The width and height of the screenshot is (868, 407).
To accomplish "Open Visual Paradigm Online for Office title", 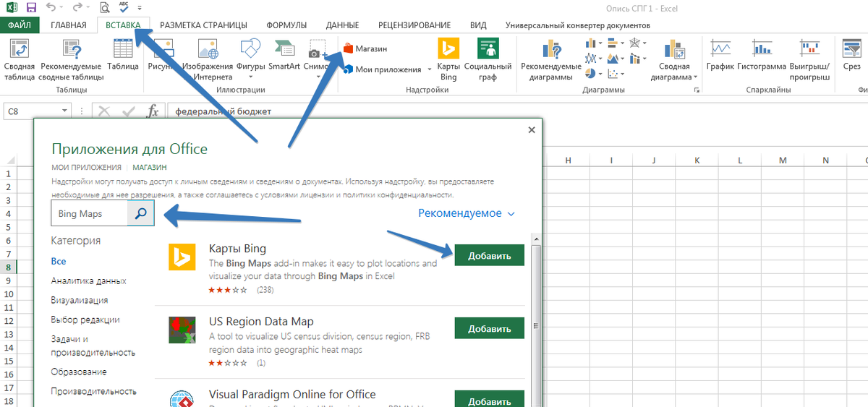I will point(292,395).
